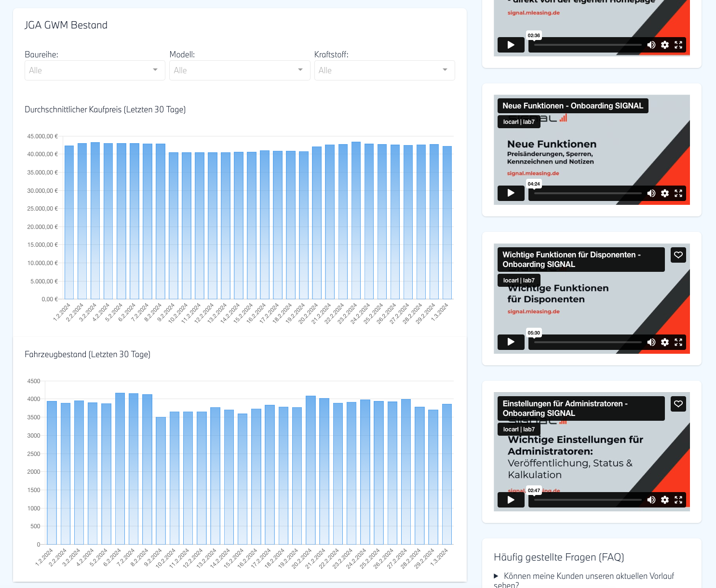Image resolution: width=716 pixels, height=588 pixels.
Task: Fullscreen the Administratoren settings video
Action: coord(678,500)
